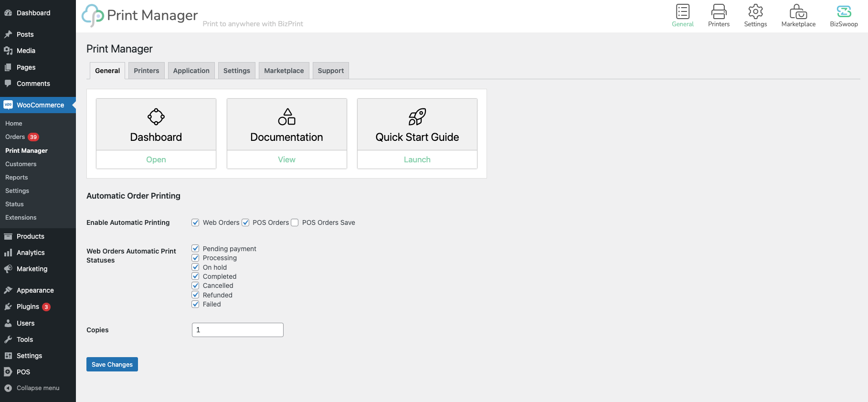Click the Posts pin icon
The width and height of the screenshot is (868, 402).
[8, 34]
